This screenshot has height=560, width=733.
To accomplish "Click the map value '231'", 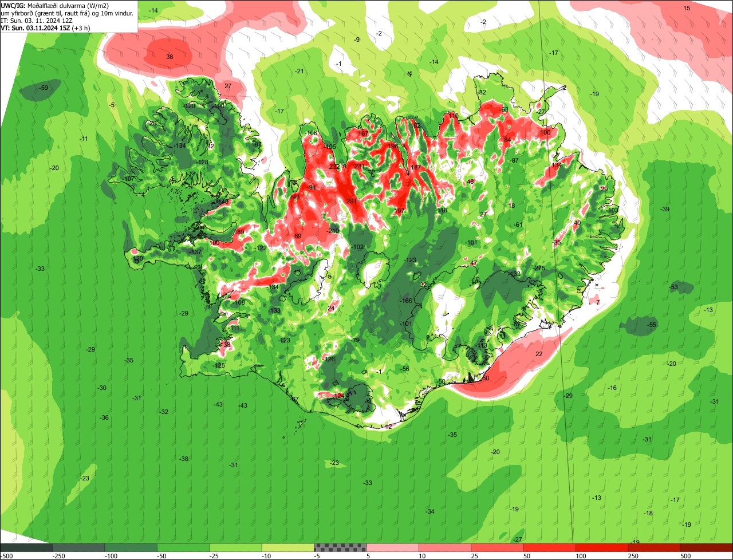I will [359, 166].
